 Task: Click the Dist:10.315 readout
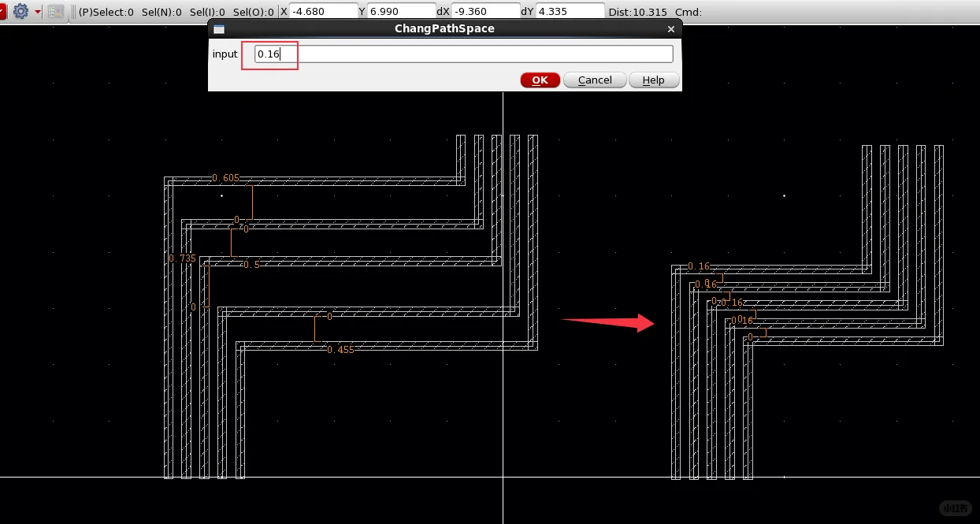[639, 12]
